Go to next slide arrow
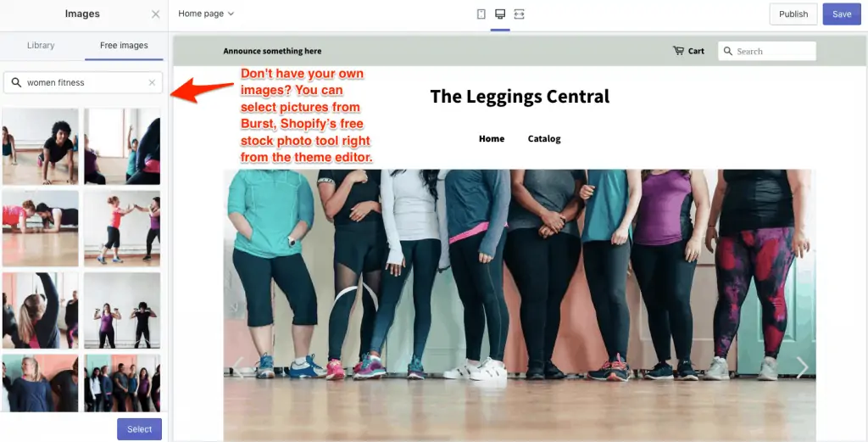 tap(802, 367)
